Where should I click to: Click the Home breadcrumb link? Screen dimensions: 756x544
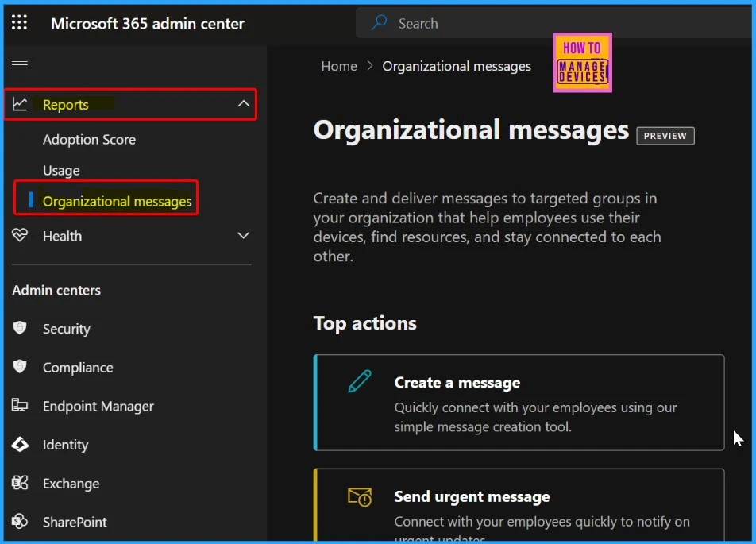(339, 66)
